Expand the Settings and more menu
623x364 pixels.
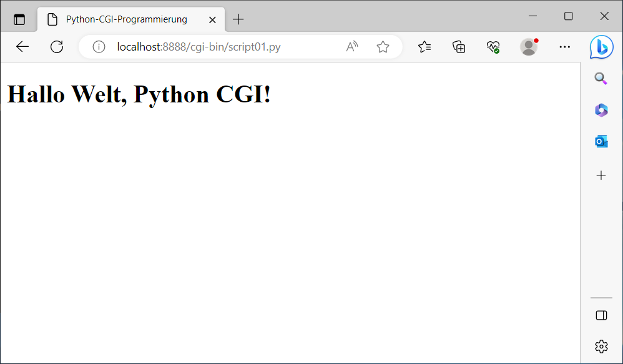(x=565, y=47)
